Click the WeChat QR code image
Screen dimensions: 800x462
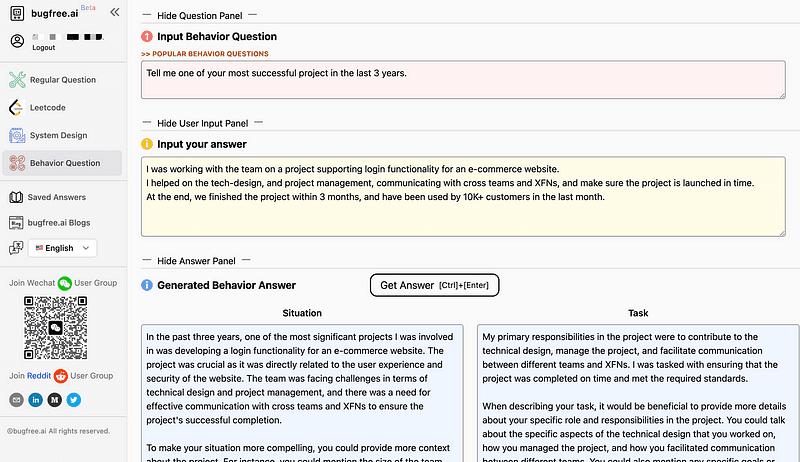[56, 328]
